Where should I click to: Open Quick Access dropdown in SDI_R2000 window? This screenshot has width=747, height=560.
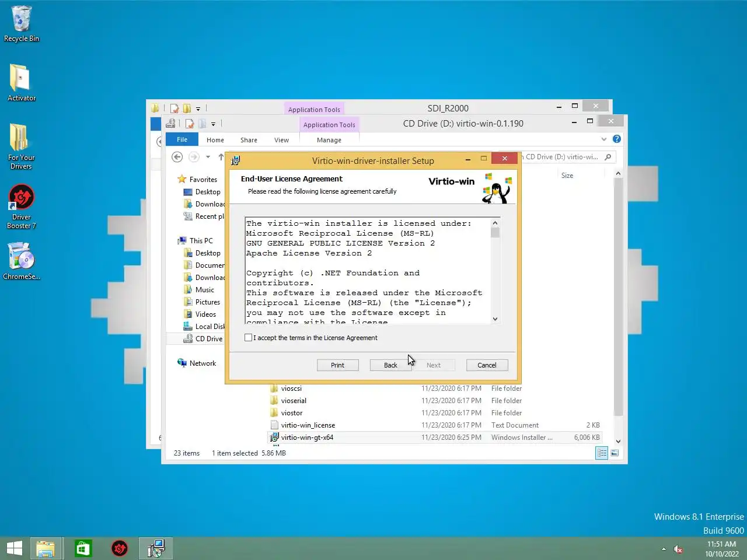tap(198, 108)
